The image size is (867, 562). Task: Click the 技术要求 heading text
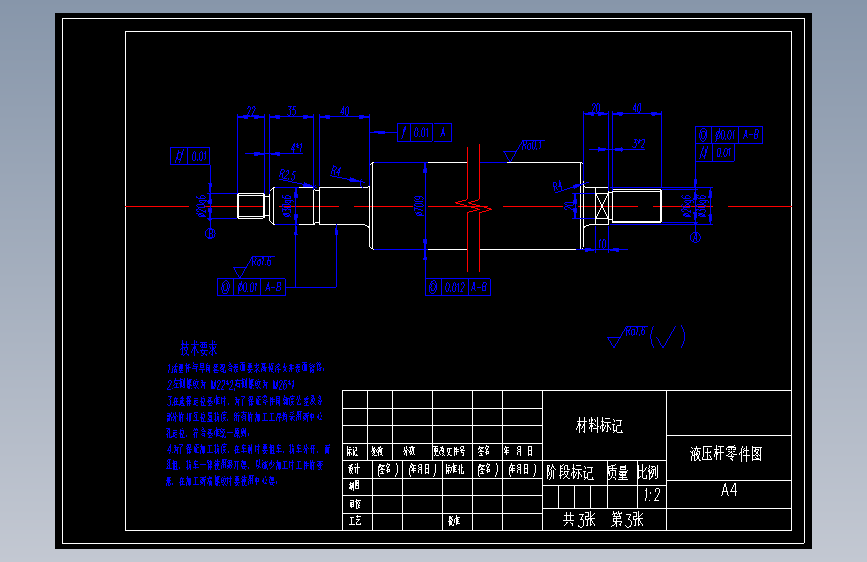(x=199, y=348)
